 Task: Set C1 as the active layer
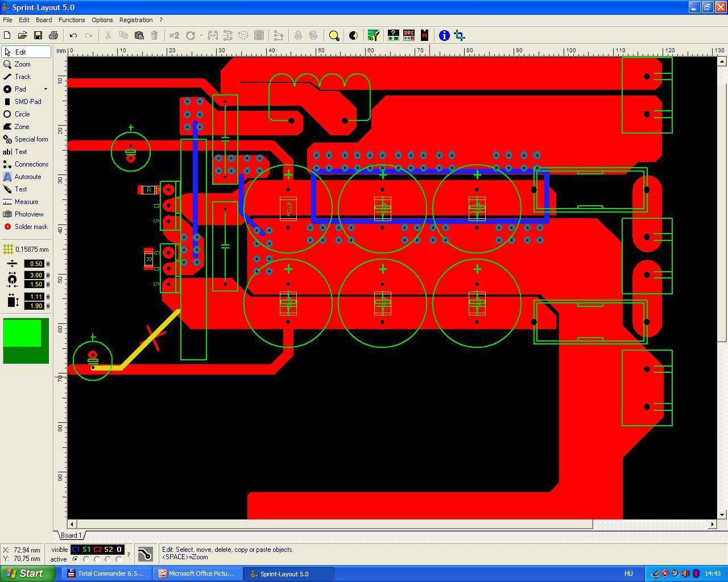coord(76,559)
